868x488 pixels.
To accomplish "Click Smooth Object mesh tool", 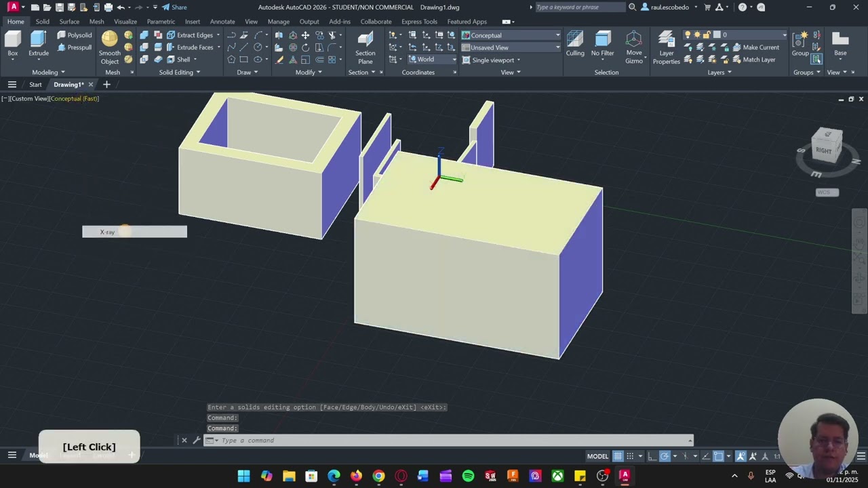I will tap(109, 47).
